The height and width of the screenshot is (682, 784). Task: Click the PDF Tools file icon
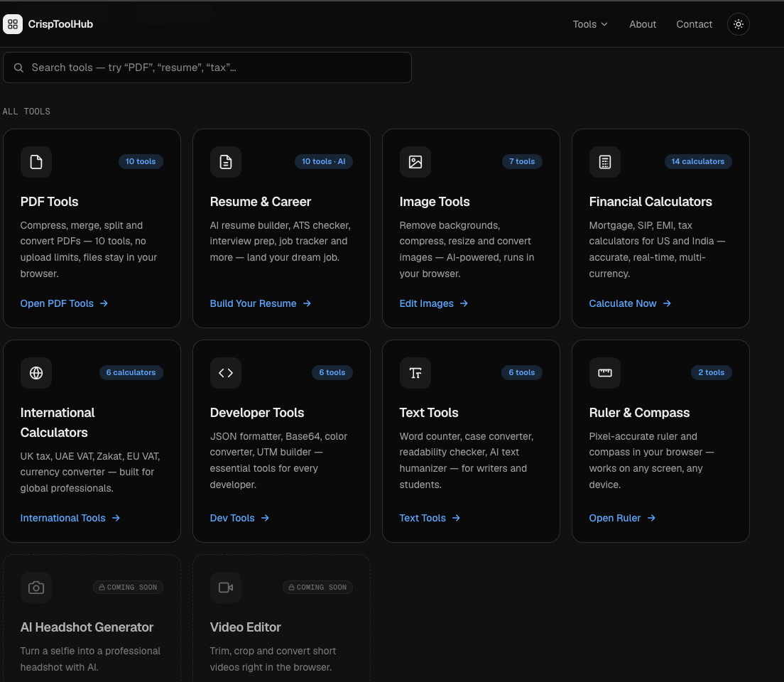36,161
